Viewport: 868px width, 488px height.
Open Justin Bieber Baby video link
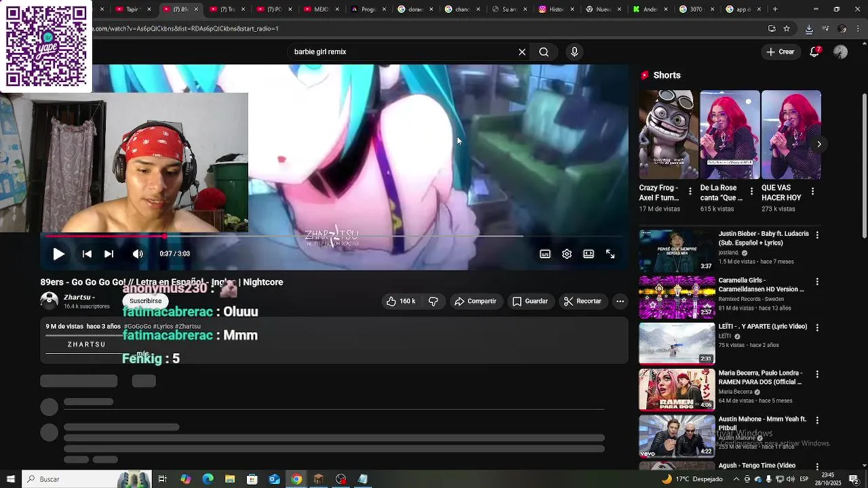coord(764,238)
